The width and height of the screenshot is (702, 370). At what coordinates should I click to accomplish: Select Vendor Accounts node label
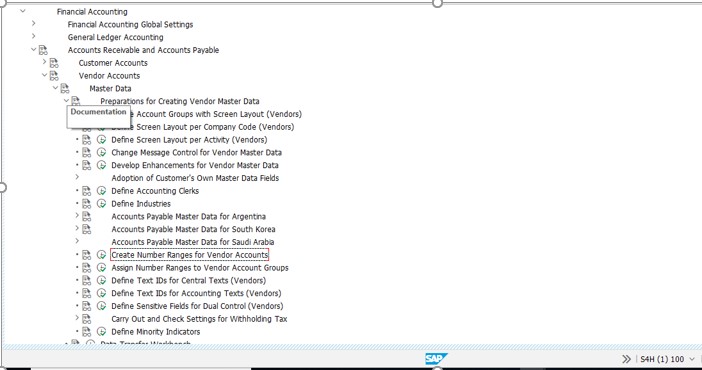point(109,76)
